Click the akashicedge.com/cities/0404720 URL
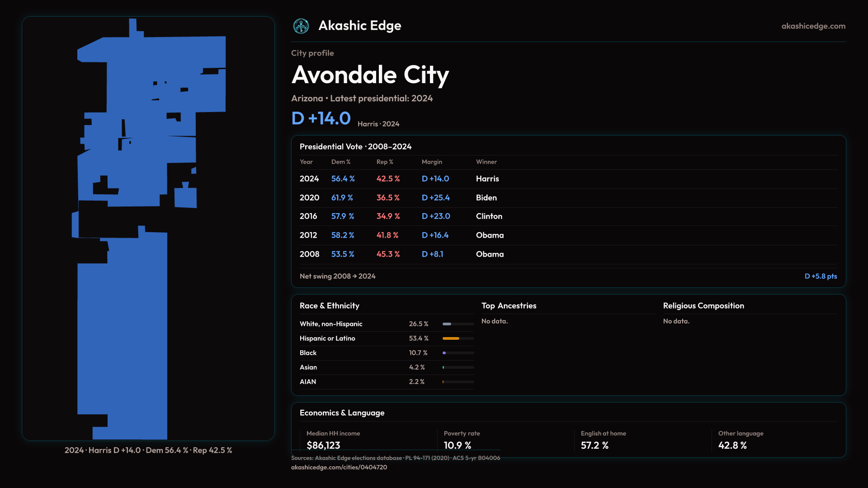This screenshot has height=488, width=868. click(x=339, y=467)
